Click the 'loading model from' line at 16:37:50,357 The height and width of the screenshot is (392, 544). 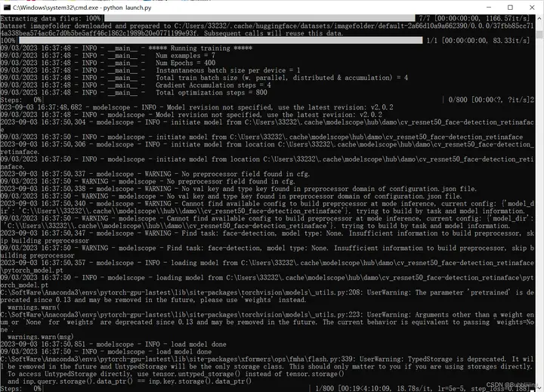pos(267,267)
